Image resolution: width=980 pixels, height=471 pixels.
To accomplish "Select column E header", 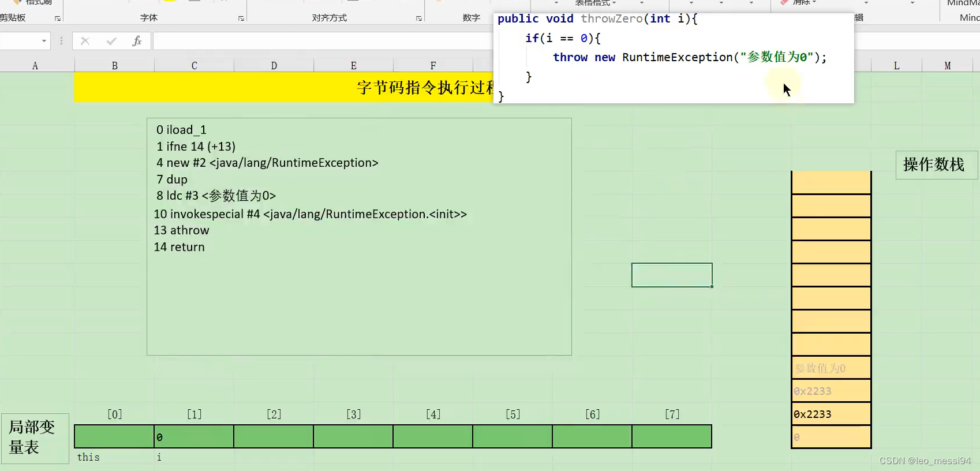I will 354,66.
